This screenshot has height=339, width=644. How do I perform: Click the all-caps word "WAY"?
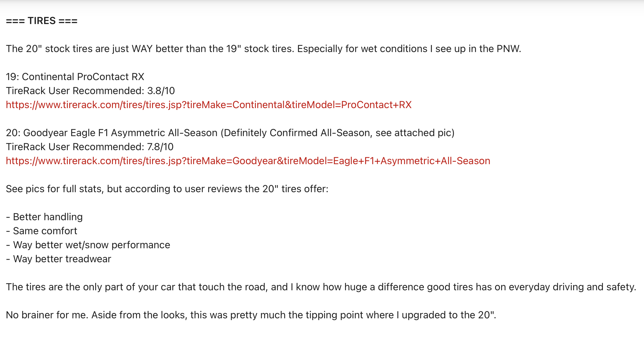pyautogui.click(x=142, y=49)
